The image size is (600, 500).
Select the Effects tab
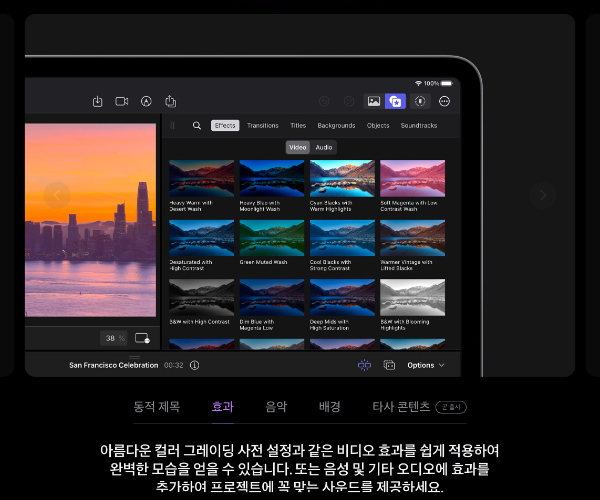[225, 125]
